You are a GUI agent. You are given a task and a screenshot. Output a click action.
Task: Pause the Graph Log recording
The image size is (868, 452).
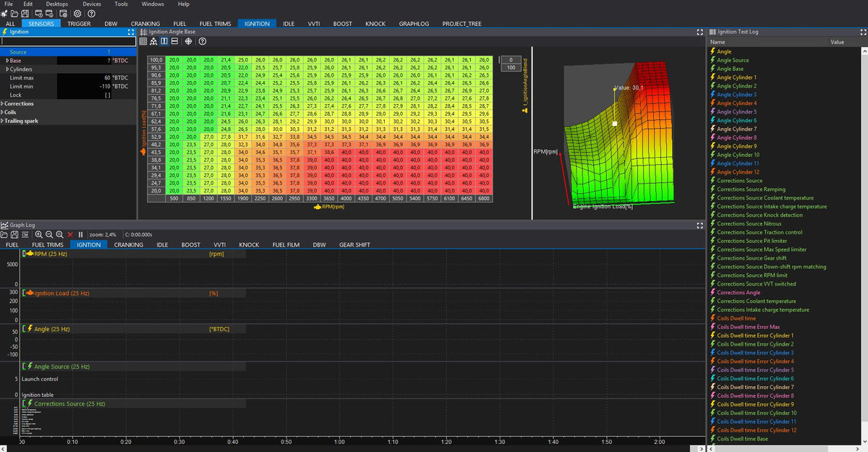(x=80, y=234)
